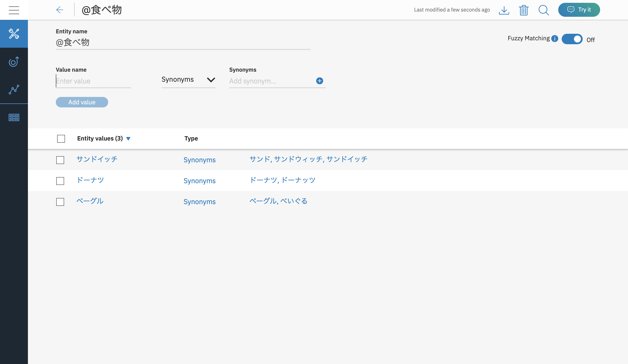The height and width of the screenshot is (364, 628).
Task: Click the Try it button
Action: click(579, 10)
